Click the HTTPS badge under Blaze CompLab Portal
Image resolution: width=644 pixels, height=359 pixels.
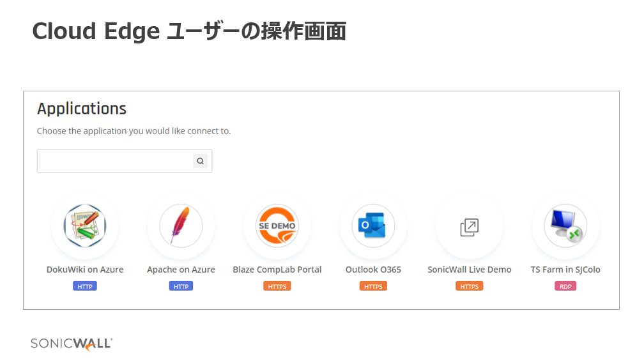(277, 286)
